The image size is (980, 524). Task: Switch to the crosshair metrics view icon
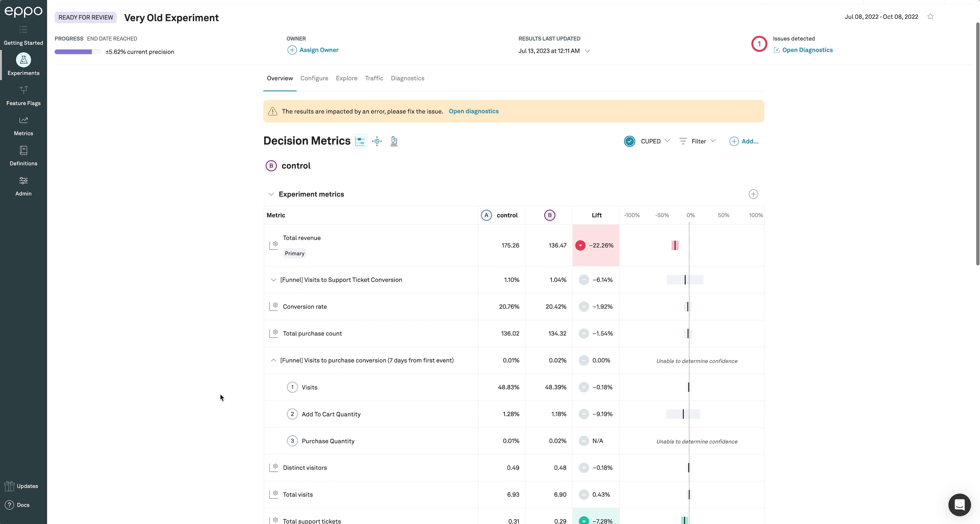pyautogui.click(x=377, y=142)
